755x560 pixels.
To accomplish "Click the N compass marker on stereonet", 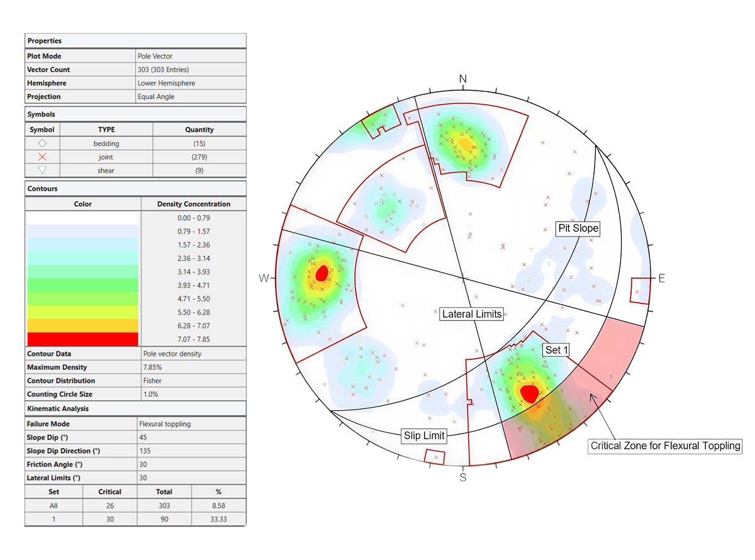I will coord(463,79).
